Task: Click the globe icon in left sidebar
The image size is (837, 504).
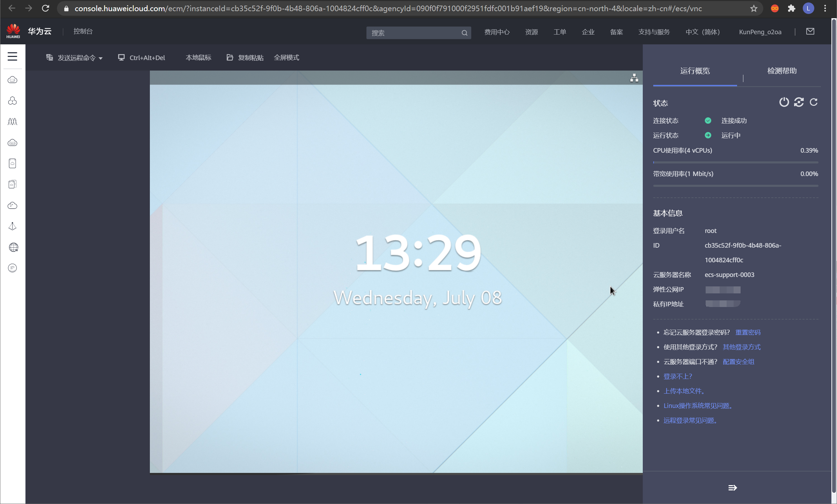Action: click(13, 247)
